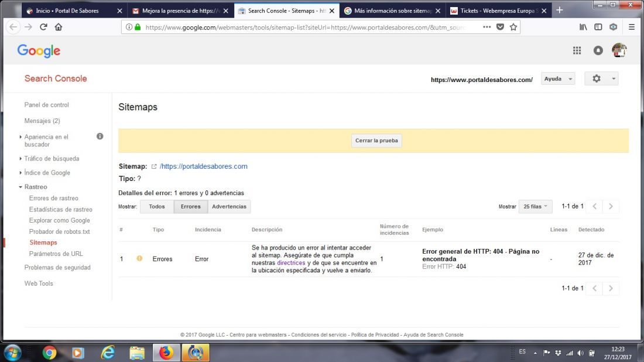Open the Windows Start button

click(x=13, y=353)
